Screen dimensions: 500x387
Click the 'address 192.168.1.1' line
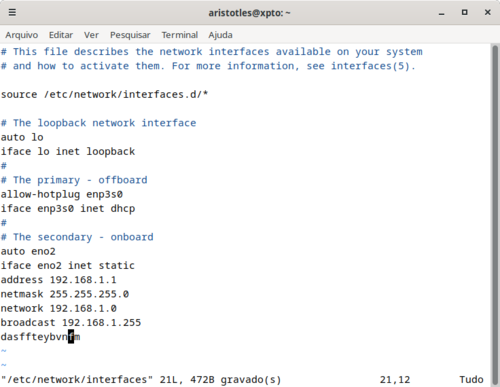coord(58,280)
